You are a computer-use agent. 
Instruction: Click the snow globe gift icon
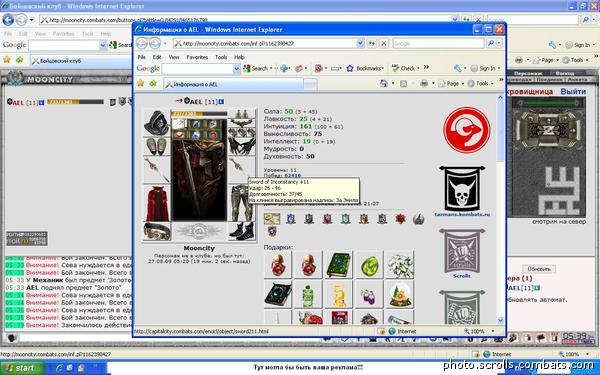point(399,294)
